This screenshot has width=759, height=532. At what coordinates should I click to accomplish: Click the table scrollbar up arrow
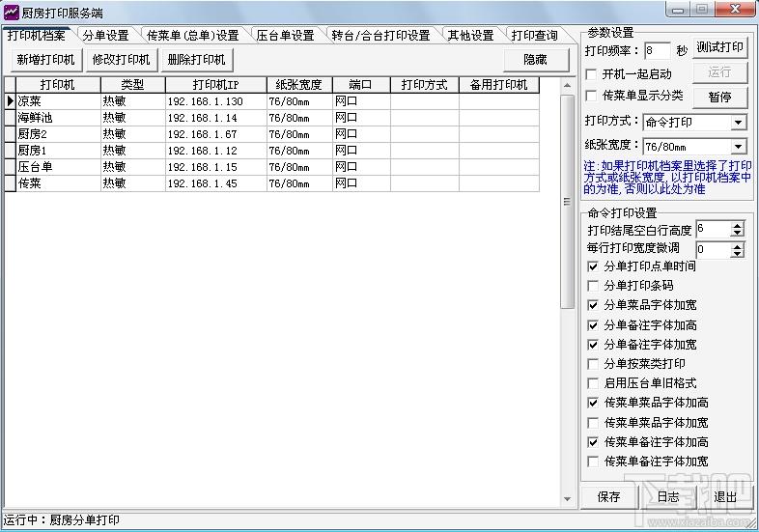click(567, 86)
